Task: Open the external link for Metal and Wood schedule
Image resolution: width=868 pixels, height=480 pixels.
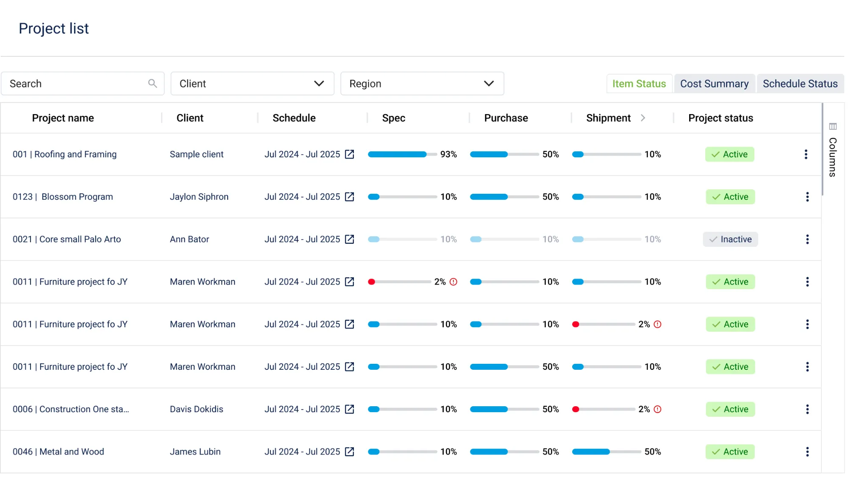Action: [349, 452]
